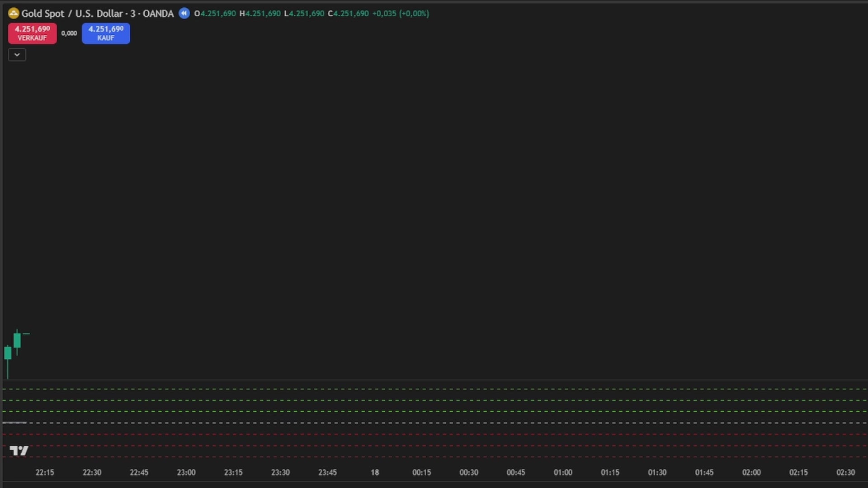Click the 01:00 time axis label
The image size is (868, 488).
(563, 472)
